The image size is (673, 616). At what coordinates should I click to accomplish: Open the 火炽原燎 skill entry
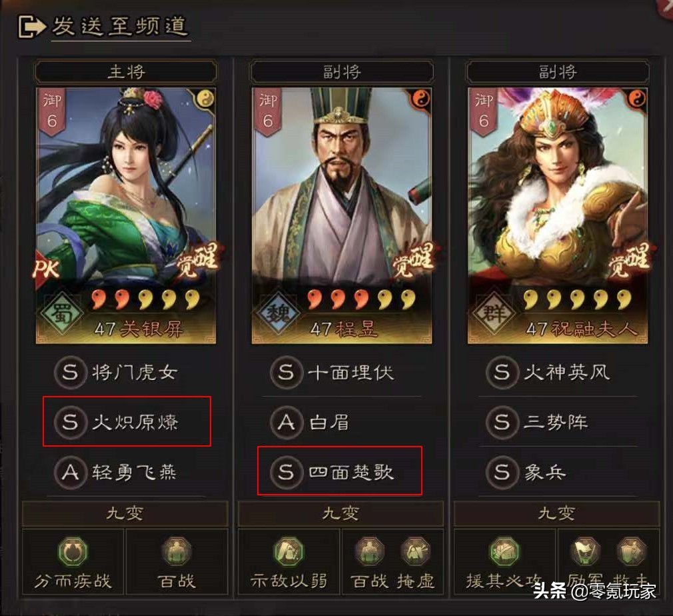tap(127, 421)
